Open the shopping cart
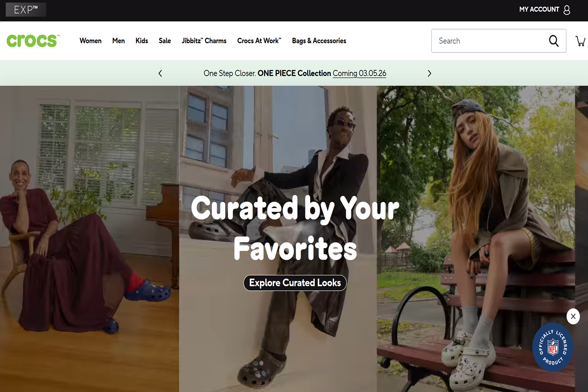The image size is (588, 392). click(x=580, y=41)
